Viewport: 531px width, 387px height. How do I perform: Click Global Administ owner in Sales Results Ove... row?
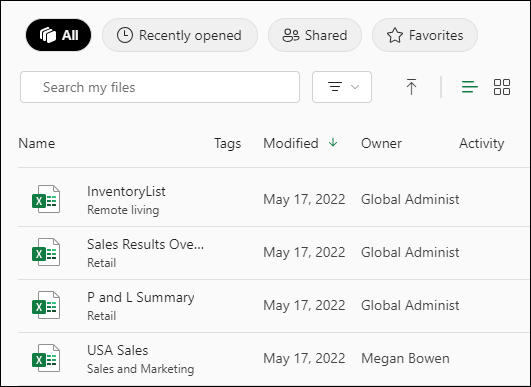[x=410, y=253]
